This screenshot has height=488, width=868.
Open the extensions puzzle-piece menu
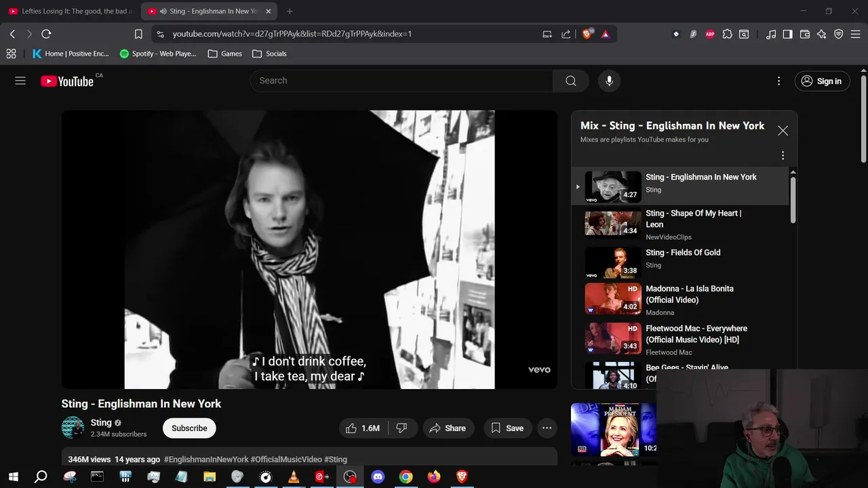(x=727, y=34)
